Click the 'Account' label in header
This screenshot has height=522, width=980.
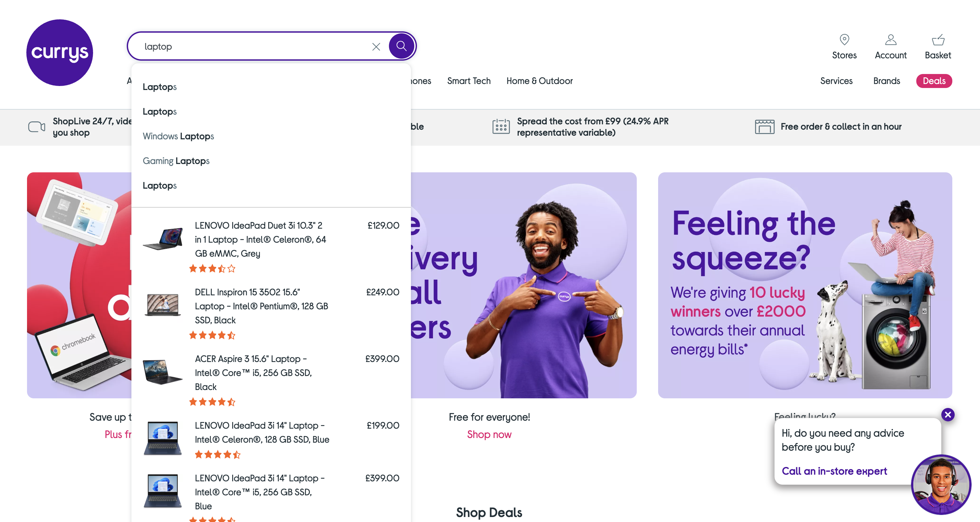(x=891, y=56)
